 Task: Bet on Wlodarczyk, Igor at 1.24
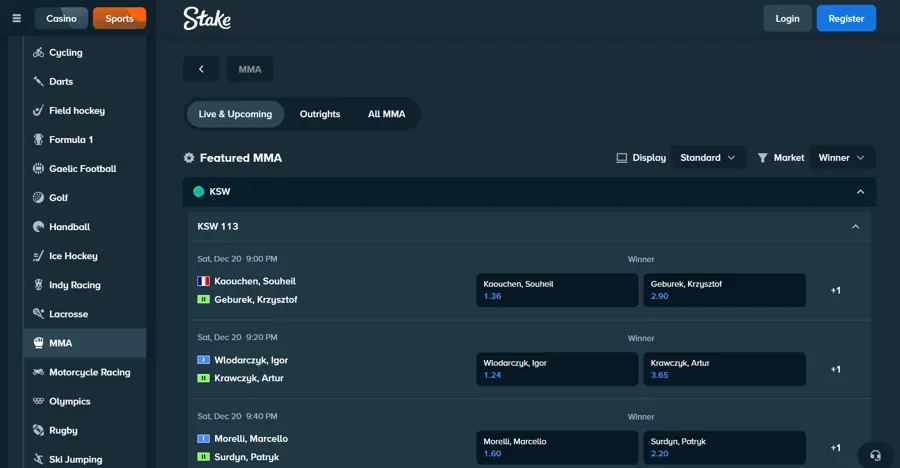(557, 369)
